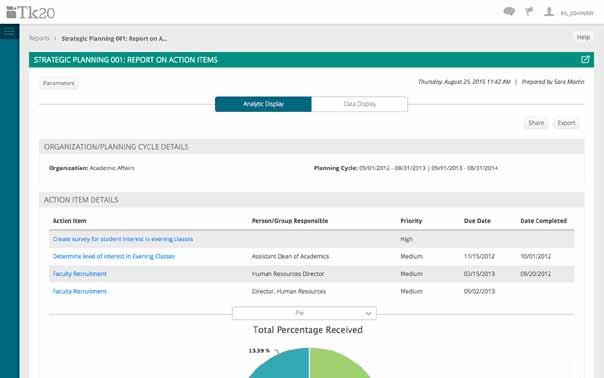
Task: Open the user profile icon
Action: 549,12
